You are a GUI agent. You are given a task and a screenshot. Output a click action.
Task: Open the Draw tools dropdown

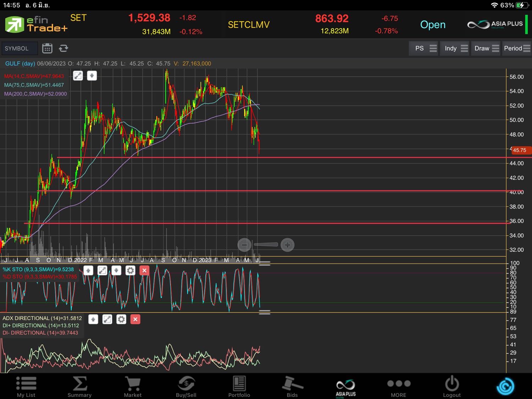[x=486, y=48]
